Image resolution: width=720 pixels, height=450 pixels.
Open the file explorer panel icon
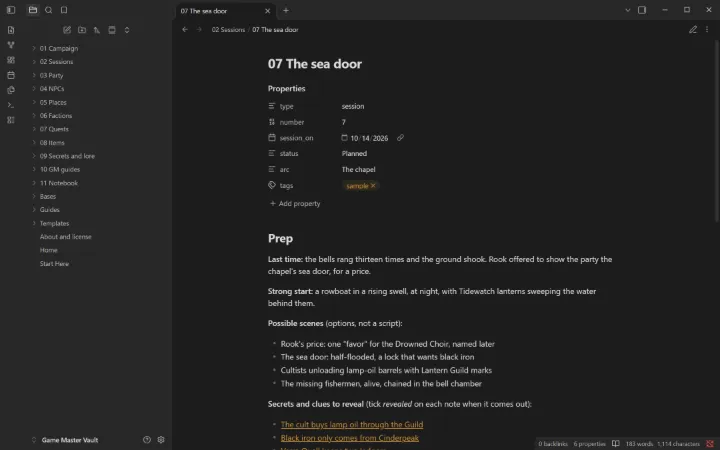click(x=33, y=10)
